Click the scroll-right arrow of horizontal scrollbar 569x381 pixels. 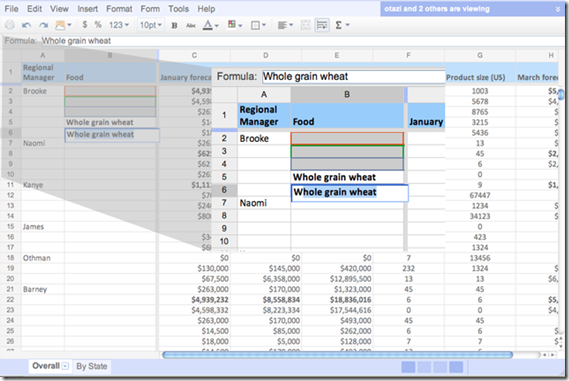pos(553,355)
